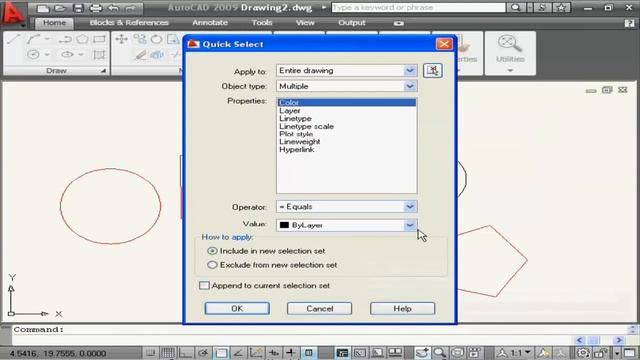This screenshot has width=640, height=360.
Task: Close the Quick Select dialog
Action: pos(444,44)
